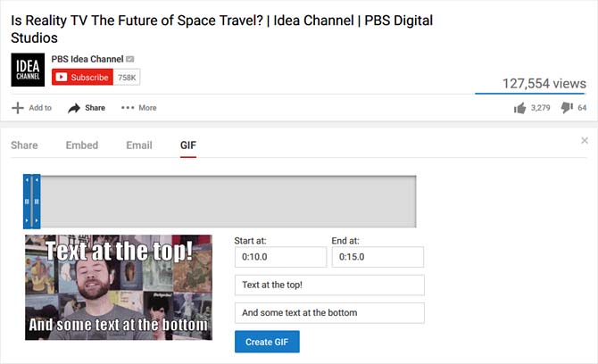Open the PBS Idea Channel name link

(87, 60)
